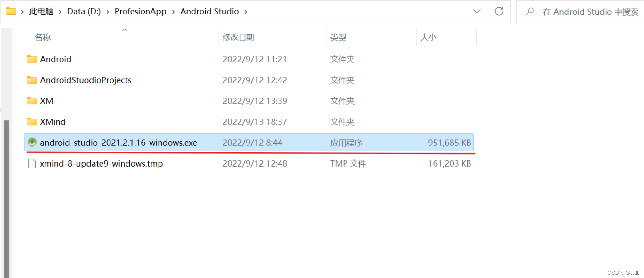Click the Android Studio installer exe icon
Viewport: 644px width, 278px height.
(32, 143)
